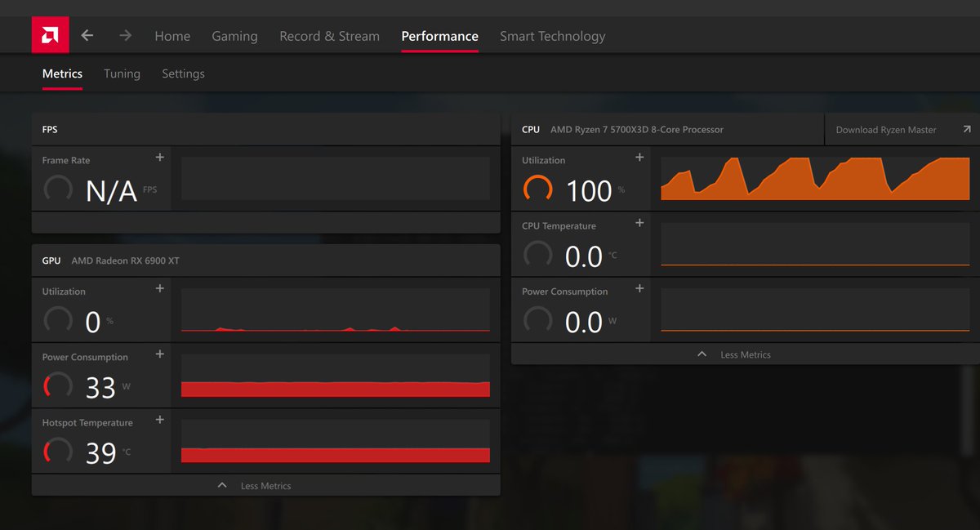The height and width of the screenshot is (530, 980).
Task: Click plus icon for GPU Utilization
Action: point(160,288)
